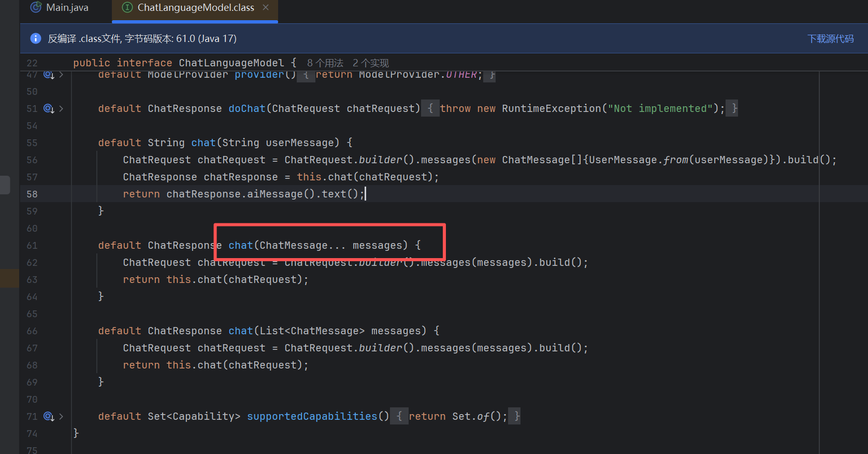Expand folded supportedCapabilities method on line 71
The height and width of the screenshot is (454, 868).
pyautogui.click(x=61, y=416)
